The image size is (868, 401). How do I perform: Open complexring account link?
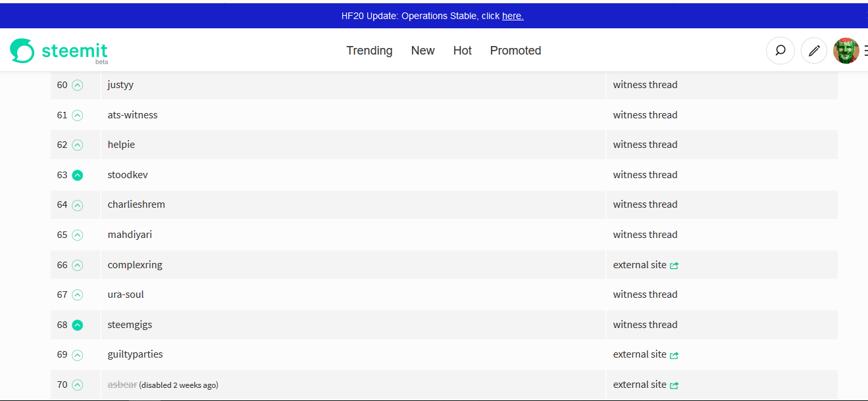coord(135,265)
